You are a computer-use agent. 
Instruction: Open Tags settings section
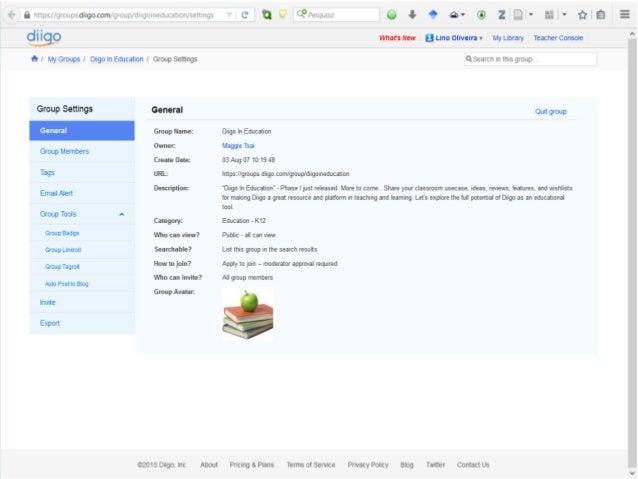pyautogui.click(x=82, y=173)
